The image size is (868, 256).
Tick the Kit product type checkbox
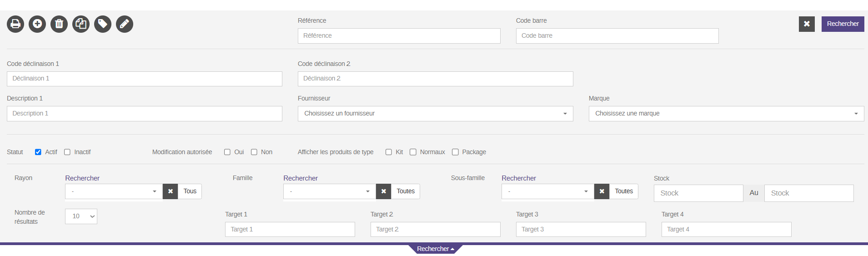coord(389,152)
